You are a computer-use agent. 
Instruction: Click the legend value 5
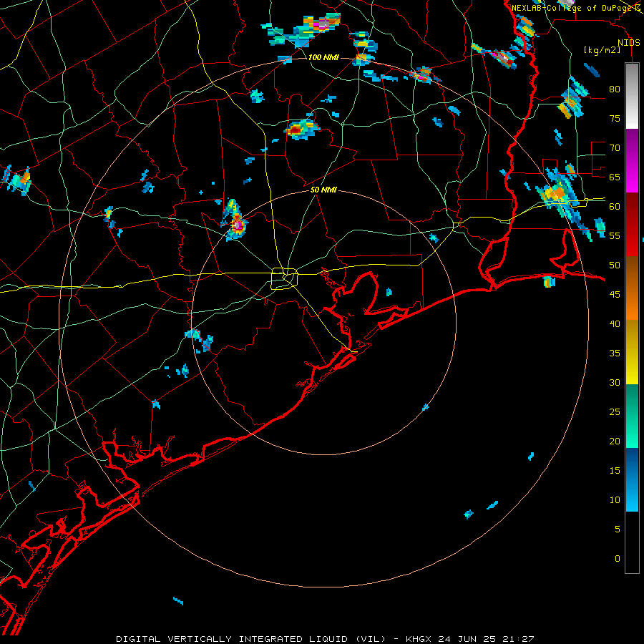(618, 530)
